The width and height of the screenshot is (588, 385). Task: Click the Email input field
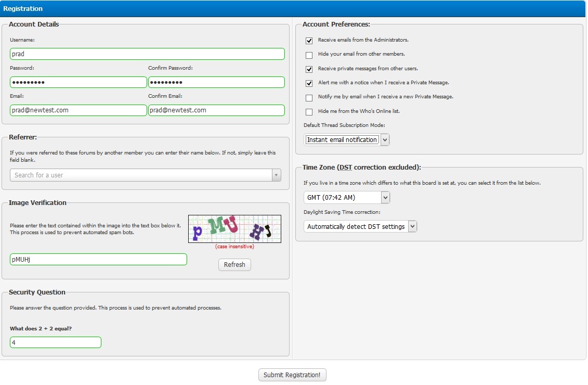(x=78, y=110)
